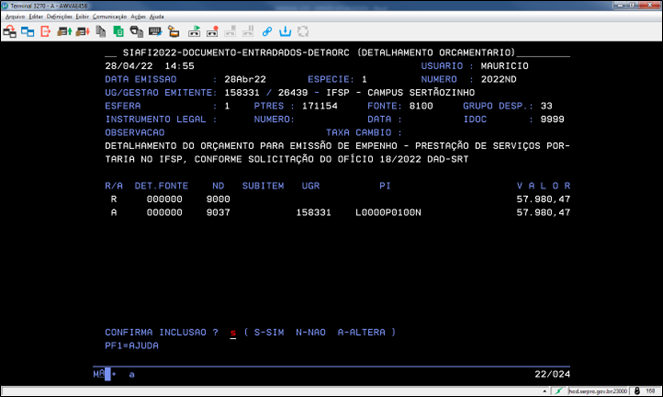Screen dimensions: 663x397
Task: Click the UGR value 158331 in row A
Action: [x=313, y=213]
